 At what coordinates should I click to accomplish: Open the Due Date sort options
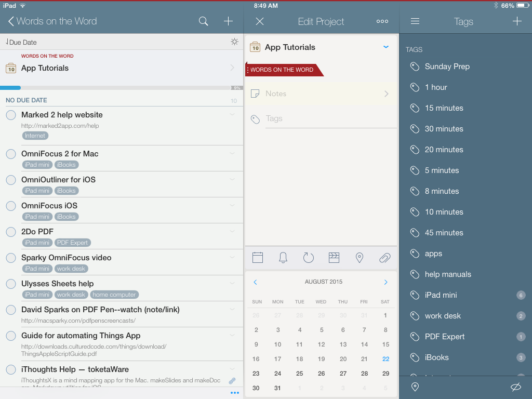(x=22, y=42)
